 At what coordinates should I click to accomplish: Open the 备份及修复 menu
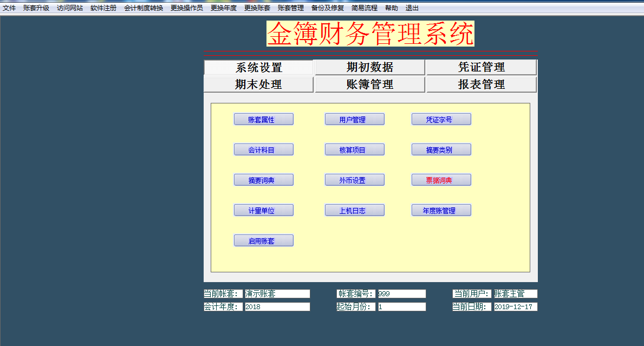(x=328, y=8)
